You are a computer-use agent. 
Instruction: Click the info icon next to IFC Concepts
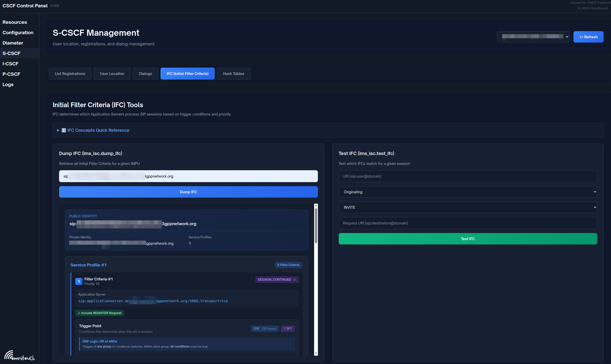[63, 130]
